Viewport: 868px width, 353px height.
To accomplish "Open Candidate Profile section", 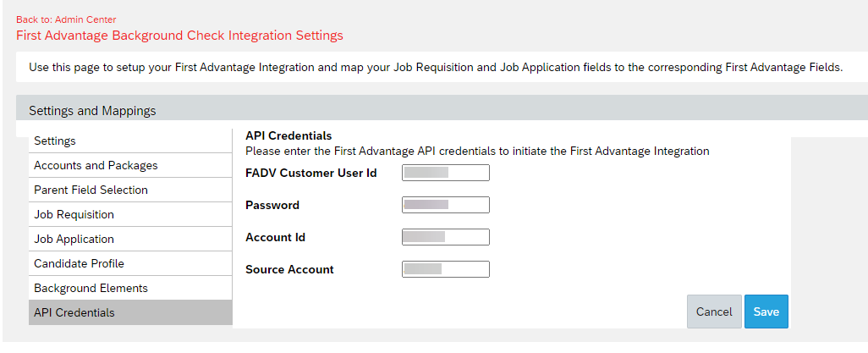I will (x=130, y=263).
